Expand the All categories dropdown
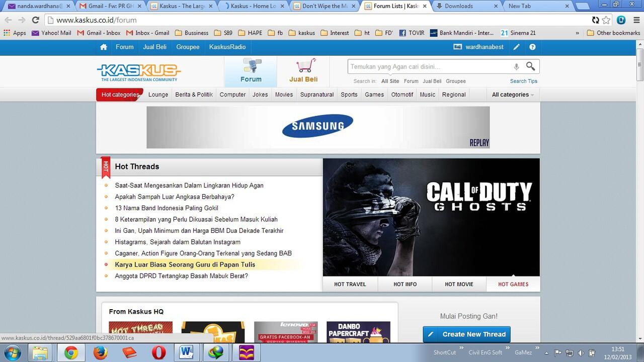The image size is (644, 362). [x=513, y=95]
